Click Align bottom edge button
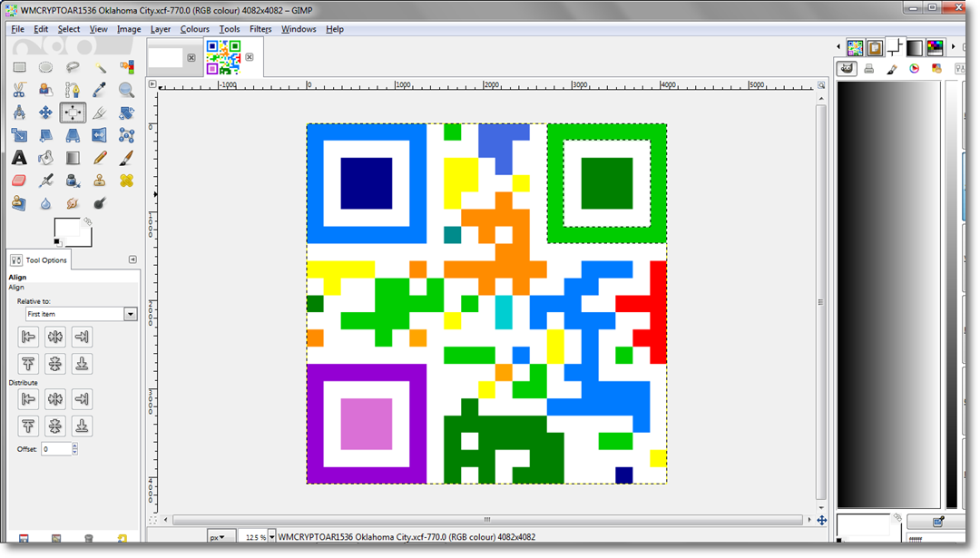This screenshot has width=980, height=558. (x=82, y=364)
